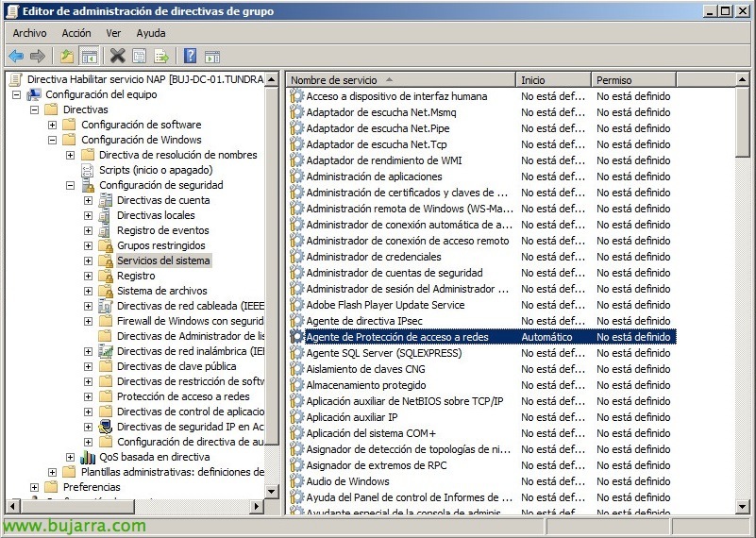Select Registro tree item
Screen dimensions: 756x538
pyautogui.click(x=136, y=276)
